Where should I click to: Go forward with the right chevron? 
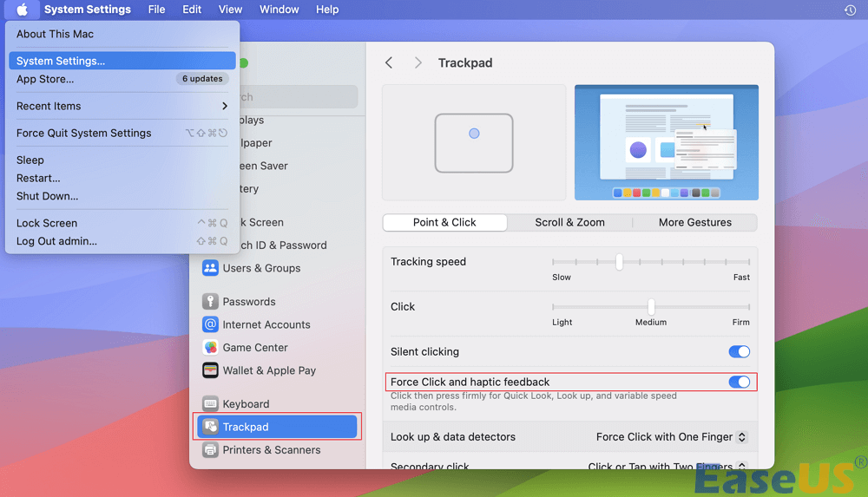[x=418, y=62]
